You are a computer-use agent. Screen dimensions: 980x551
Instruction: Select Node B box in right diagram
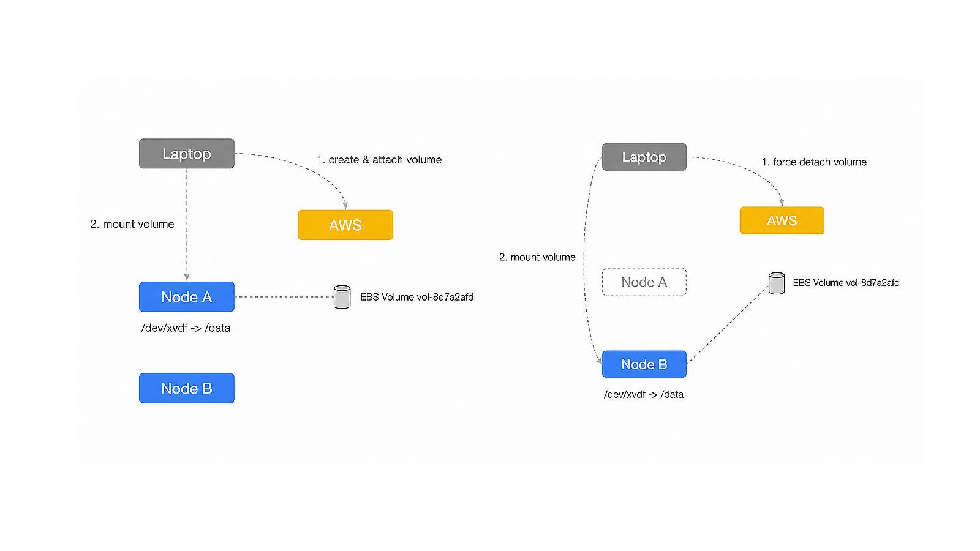tap(644, 364)
